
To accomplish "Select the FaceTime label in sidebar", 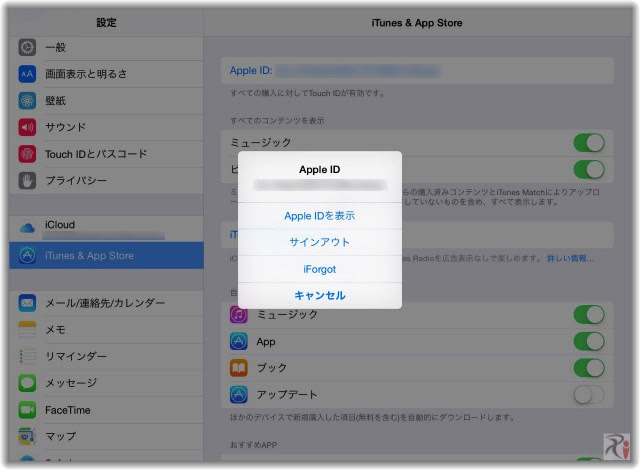I will (x=68, y=410).
